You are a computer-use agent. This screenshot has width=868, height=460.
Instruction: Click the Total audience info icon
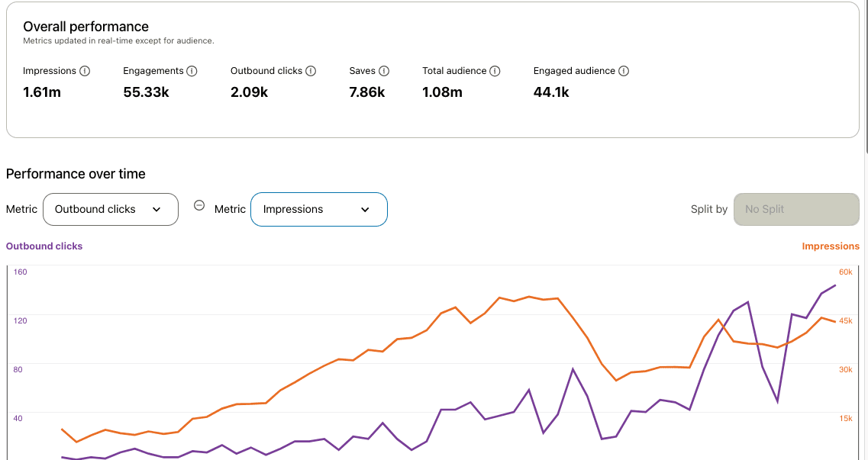click(495, 70)
